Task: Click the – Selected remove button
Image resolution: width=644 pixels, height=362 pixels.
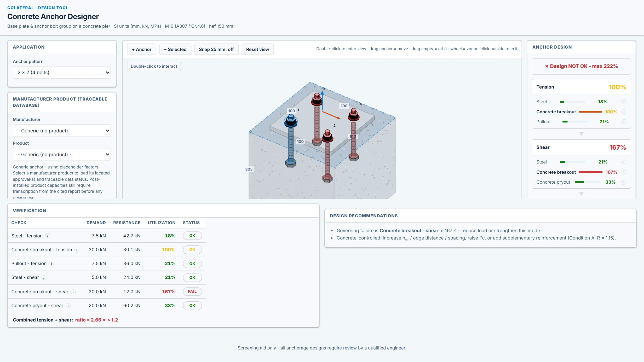Action: [x=175, y=49]
